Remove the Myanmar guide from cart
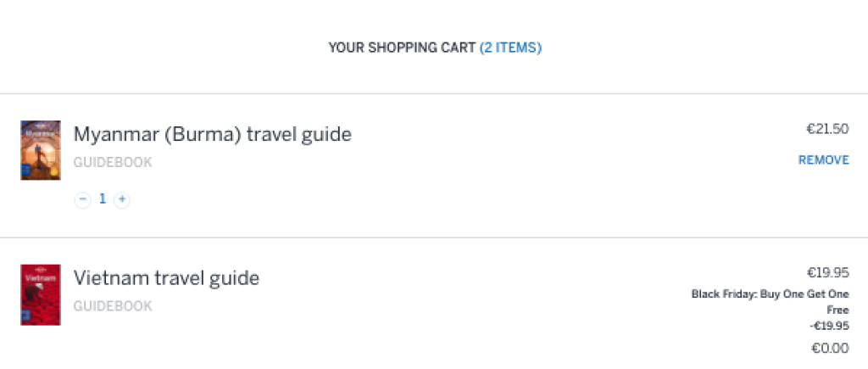This screenshot has width=868, height=369. [x=823, y=160]
